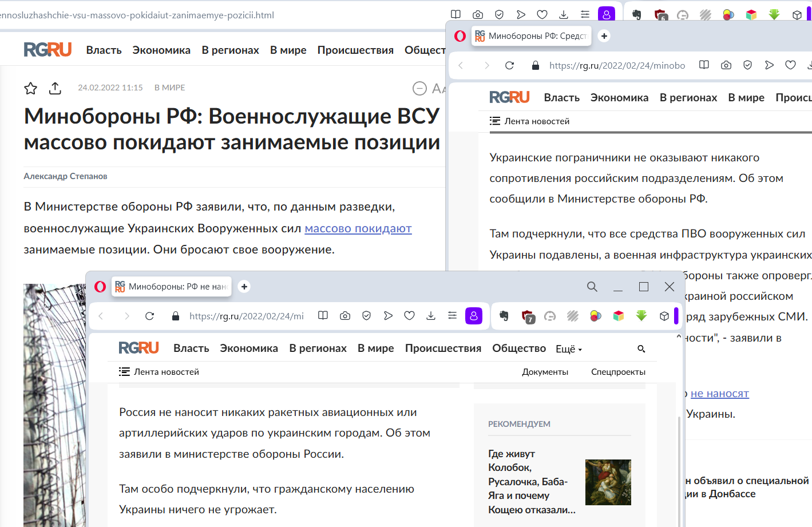Screen dimensions: 812x527
Task: Click camera snapshot icon in the right window
Action: click(726, 65)
